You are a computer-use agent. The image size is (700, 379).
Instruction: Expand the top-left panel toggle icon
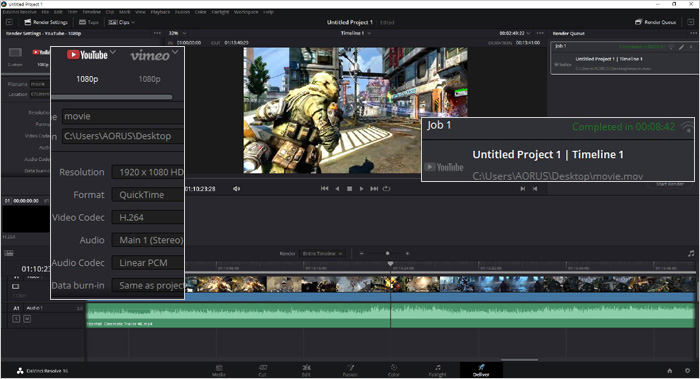click(x=9, y=22)
